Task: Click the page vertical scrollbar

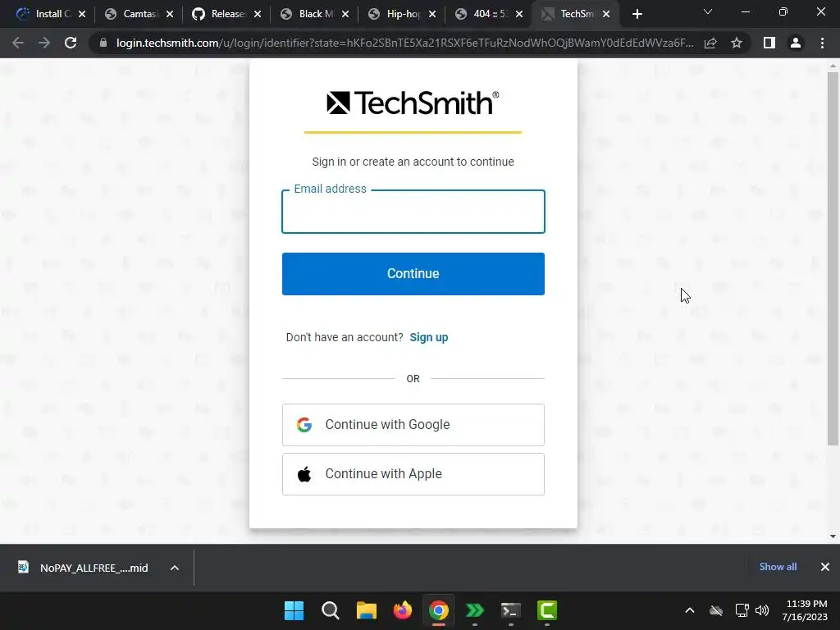Action: coord(833,258)
